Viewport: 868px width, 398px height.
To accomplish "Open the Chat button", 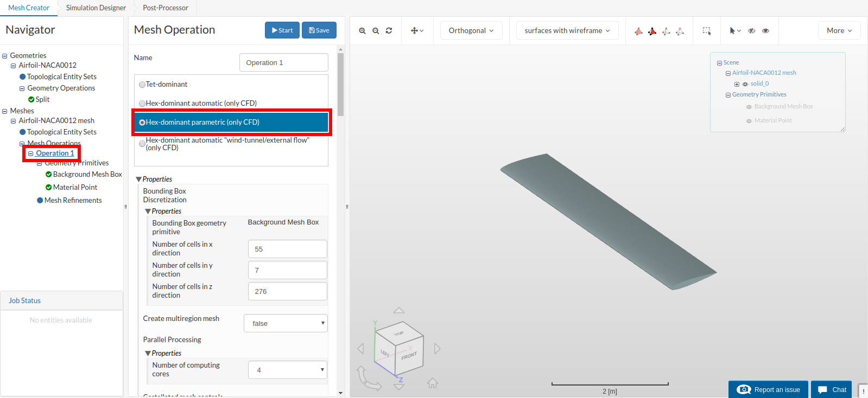I will 832,389.
